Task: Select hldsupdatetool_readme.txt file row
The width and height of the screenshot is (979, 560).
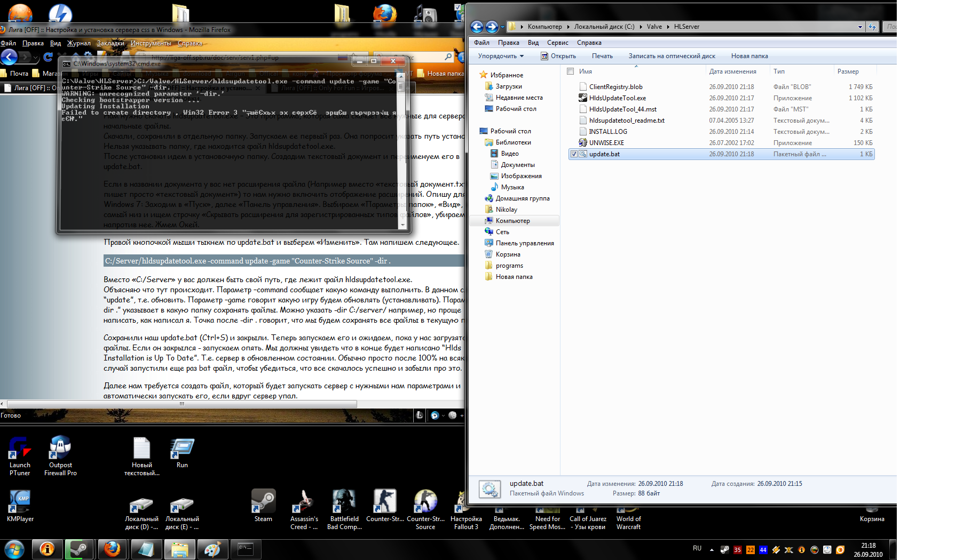Action: 722,121
